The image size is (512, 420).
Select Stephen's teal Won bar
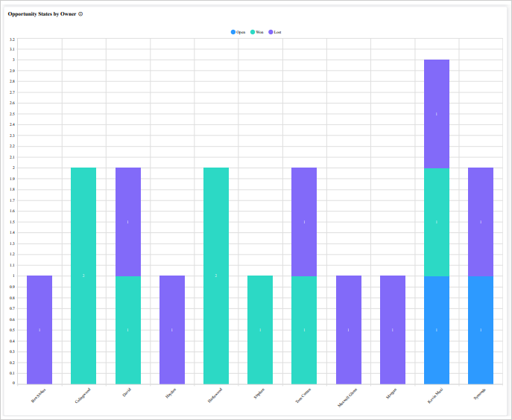click(260, 330)
